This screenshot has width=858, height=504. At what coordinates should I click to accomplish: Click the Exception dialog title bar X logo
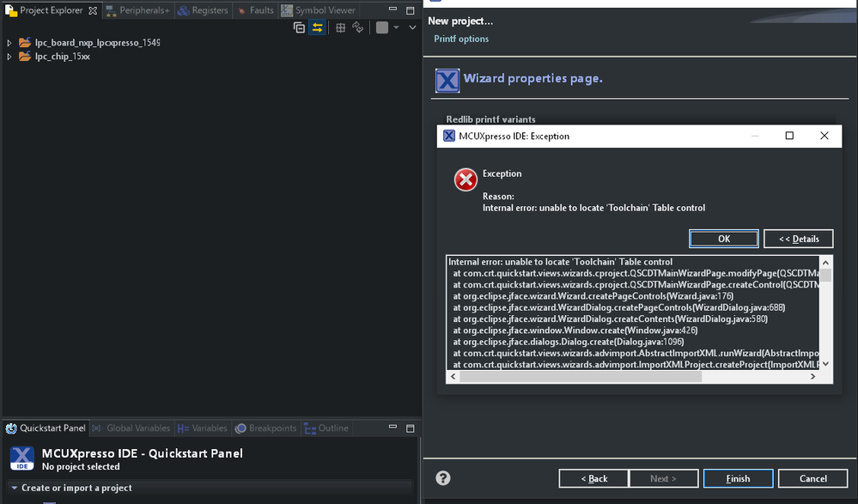[448, 136]
